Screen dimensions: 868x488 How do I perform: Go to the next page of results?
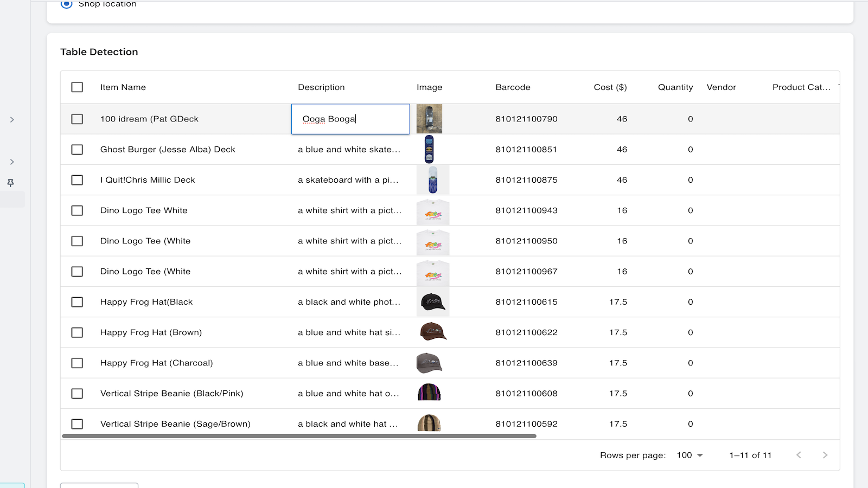(825, 455)
